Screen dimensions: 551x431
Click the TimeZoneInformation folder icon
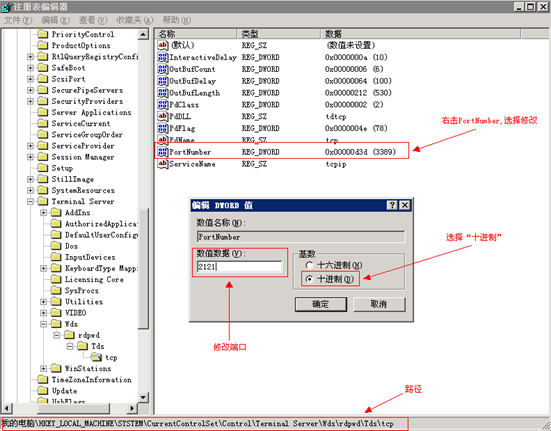tap(43, 380)
